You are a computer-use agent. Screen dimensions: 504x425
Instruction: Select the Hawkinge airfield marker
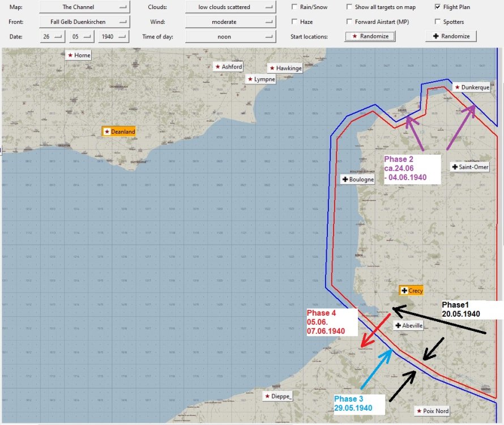click(285, 68)
